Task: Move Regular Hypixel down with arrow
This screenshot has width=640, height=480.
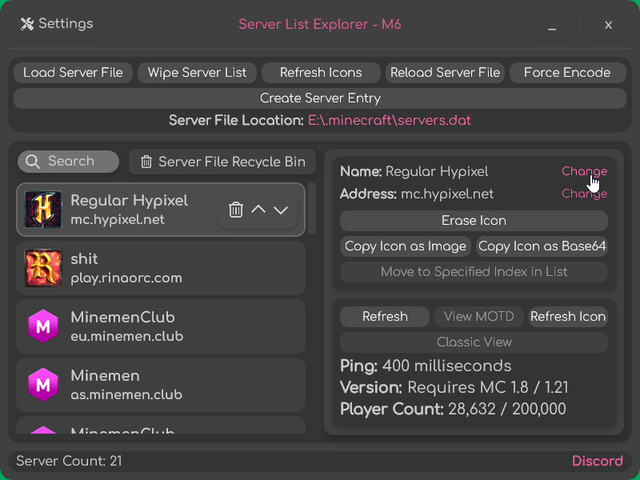Action: pos(281,210)
